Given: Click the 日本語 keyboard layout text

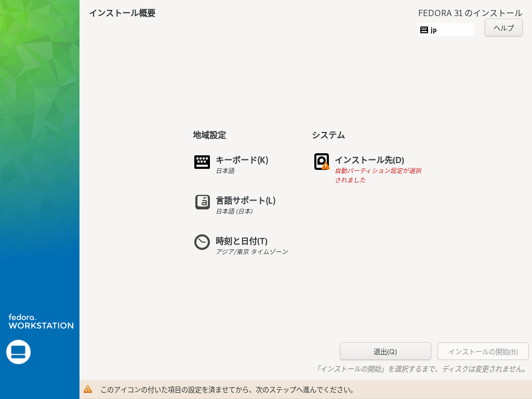Looking at the screenshot, I should [x=225, y=170].
